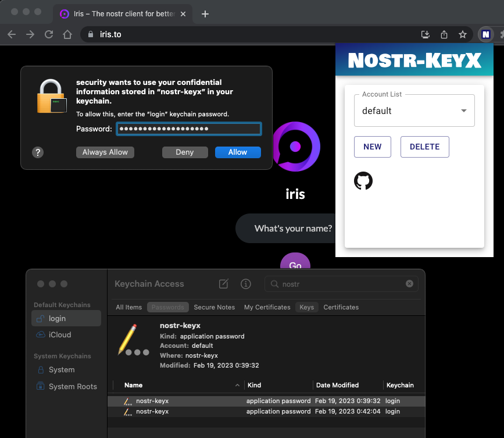This screenshot has width=504, height=438.
Task: Select nostr-keyx row modified 0:42:04
Action: (x=266, y=412)
